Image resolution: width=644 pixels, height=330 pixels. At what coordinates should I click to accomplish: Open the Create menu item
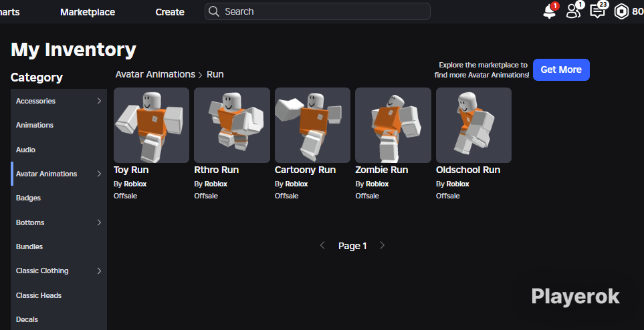[x=170, y=12]
